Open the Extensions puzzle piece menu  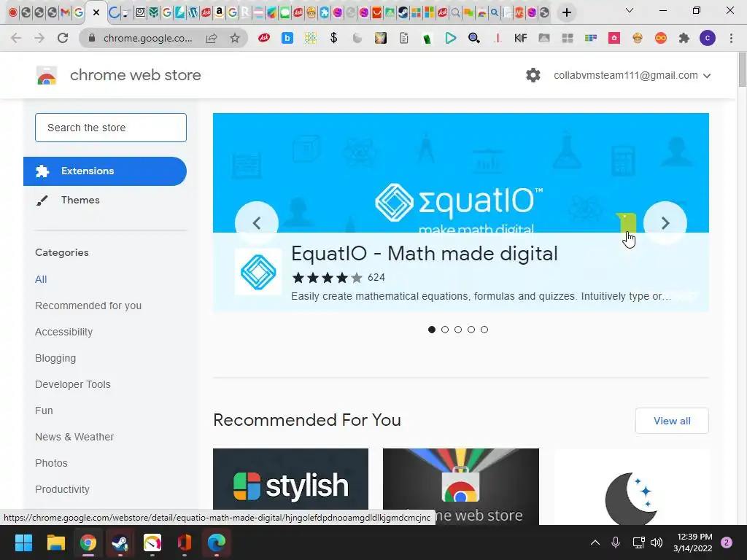click(x=684, y=38)
